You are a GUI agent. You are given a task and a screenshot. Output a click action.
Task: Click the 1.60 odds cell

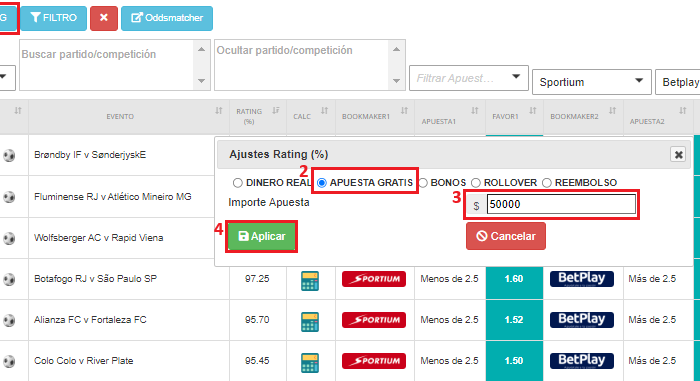click(514, 279)
